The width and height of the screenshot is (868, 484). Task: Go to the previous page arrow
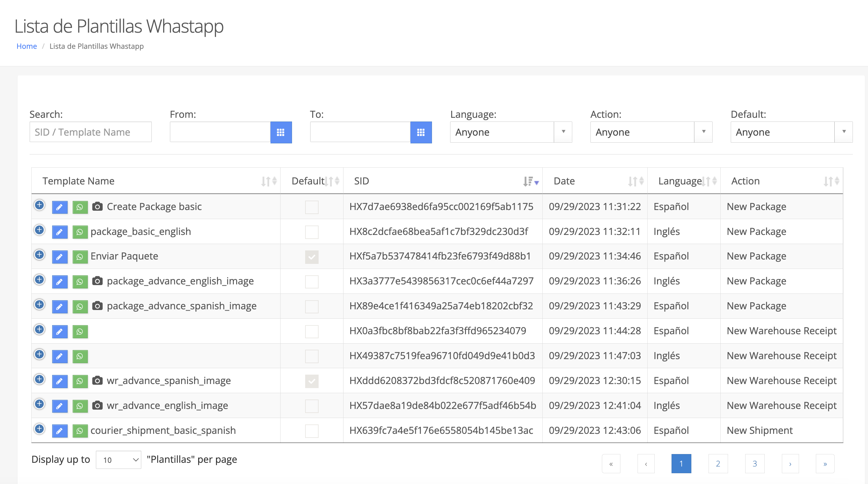646,464
